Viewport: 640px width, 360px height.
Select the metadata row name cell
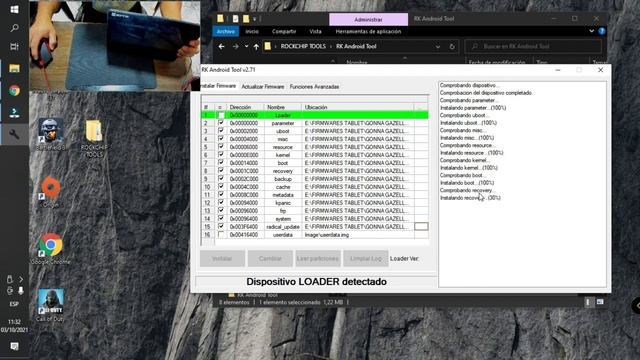[283, 195]
